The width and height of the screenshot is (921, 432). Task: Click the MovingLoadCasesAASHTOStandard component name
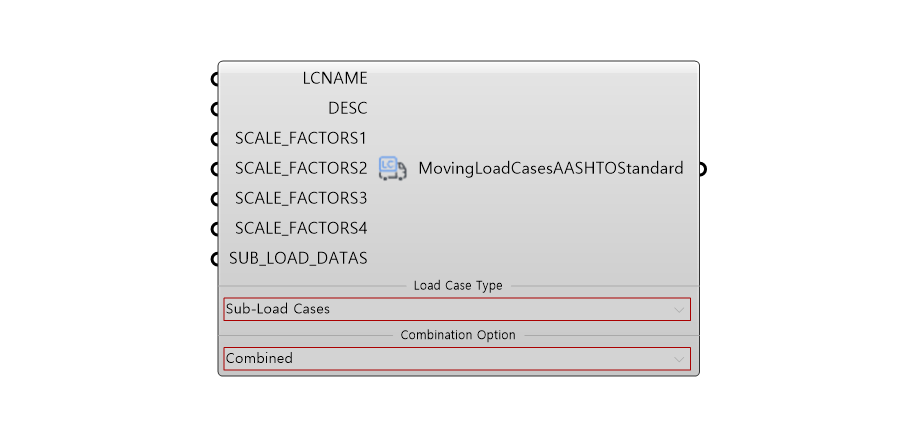point(551,169)
